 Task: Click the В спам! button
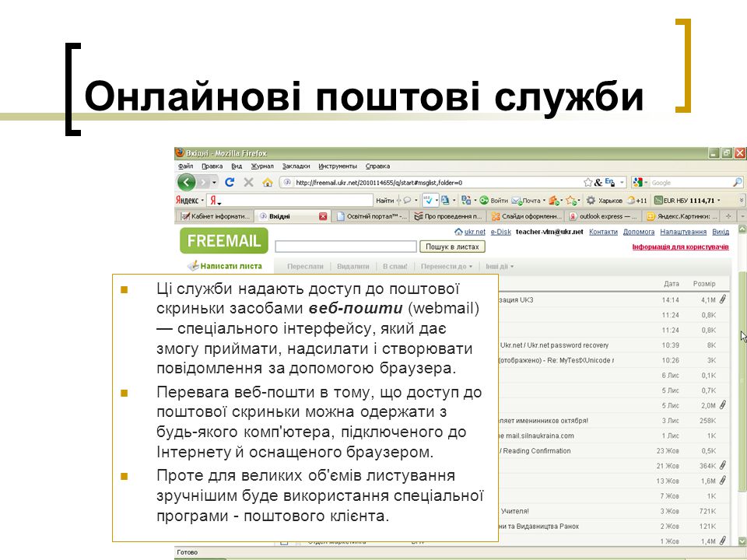[395, 267]
